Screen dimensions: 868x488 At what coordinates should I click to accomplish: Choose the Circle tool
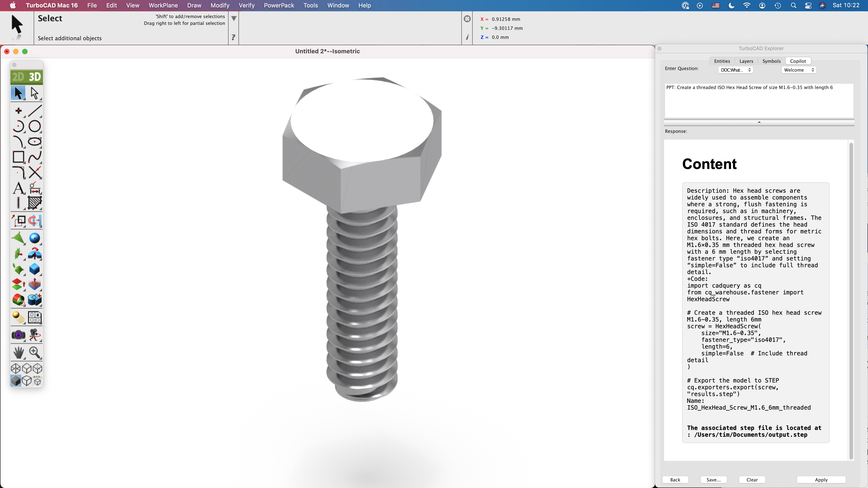pos(35,126)
